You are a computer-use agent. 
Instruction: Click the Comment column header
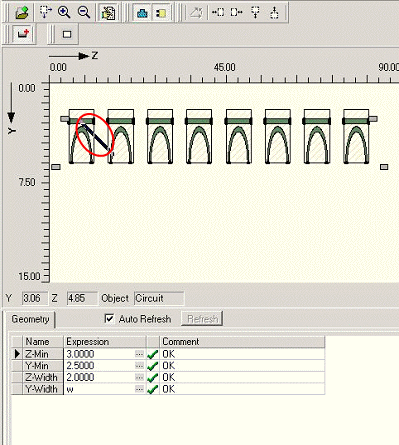[242, 342]
